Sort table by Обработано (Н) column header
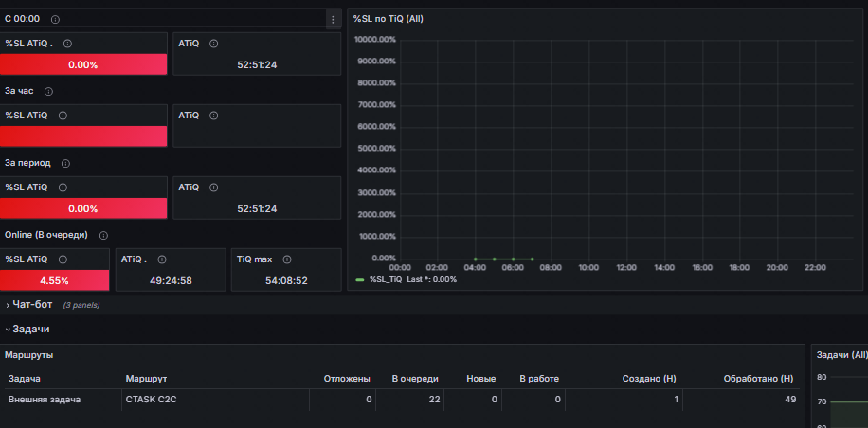 pos(758,379)
